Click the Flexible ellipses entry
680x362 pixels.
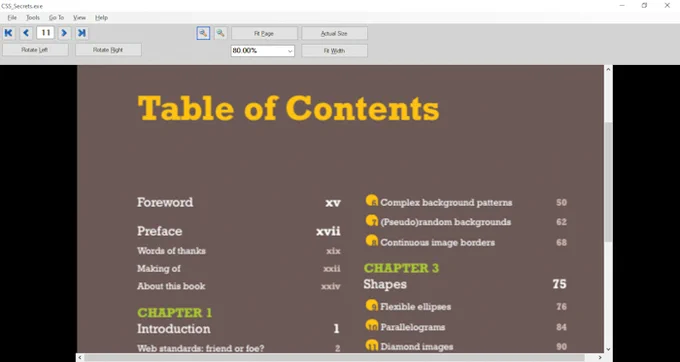point(415,307)
